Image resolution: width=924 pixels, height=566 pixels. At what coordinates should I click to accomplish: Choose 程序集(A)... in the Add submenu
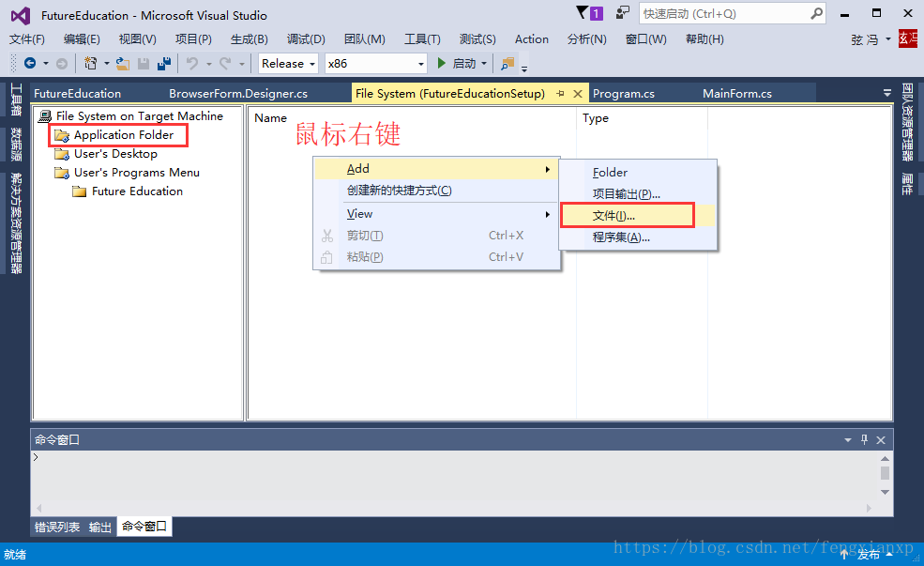tap(638, 237)
